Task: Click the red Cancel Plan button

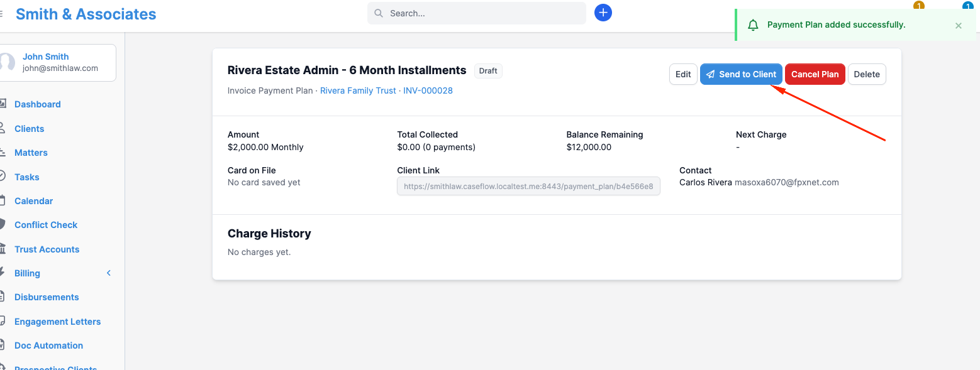Action: [x=815, y=74]
